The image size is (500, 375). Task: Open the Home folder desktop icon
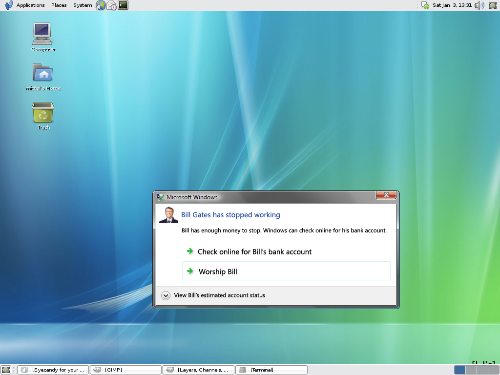pyautogui.click(x=43, y=77)
